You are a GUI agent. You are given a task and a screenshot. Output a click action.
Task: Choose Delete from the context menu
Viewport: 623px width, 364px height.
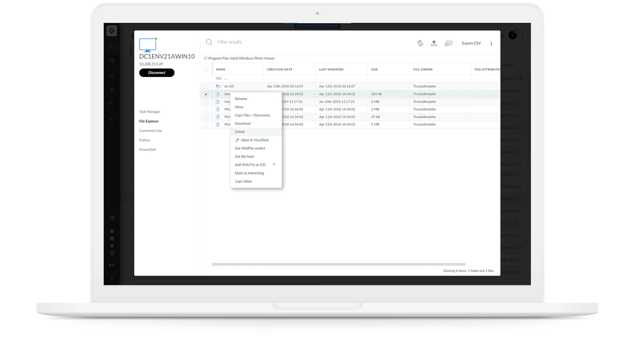(x=240, y=132)
